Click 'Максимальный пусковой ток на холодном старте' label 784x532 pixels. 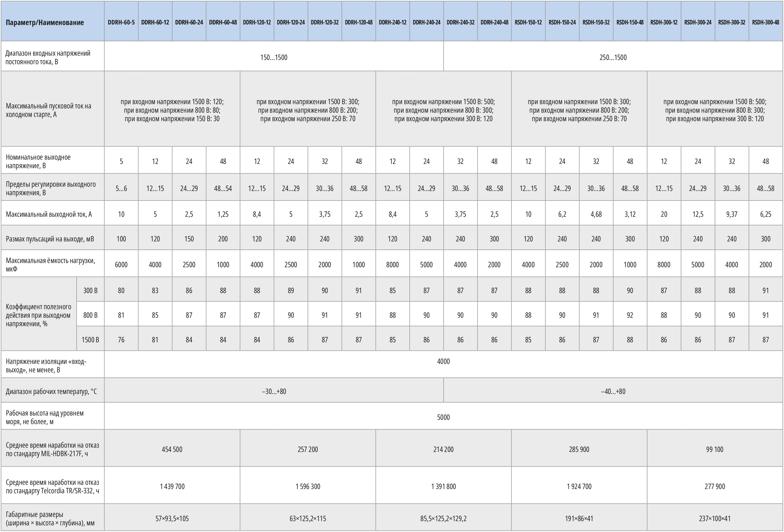pos(53,109)
